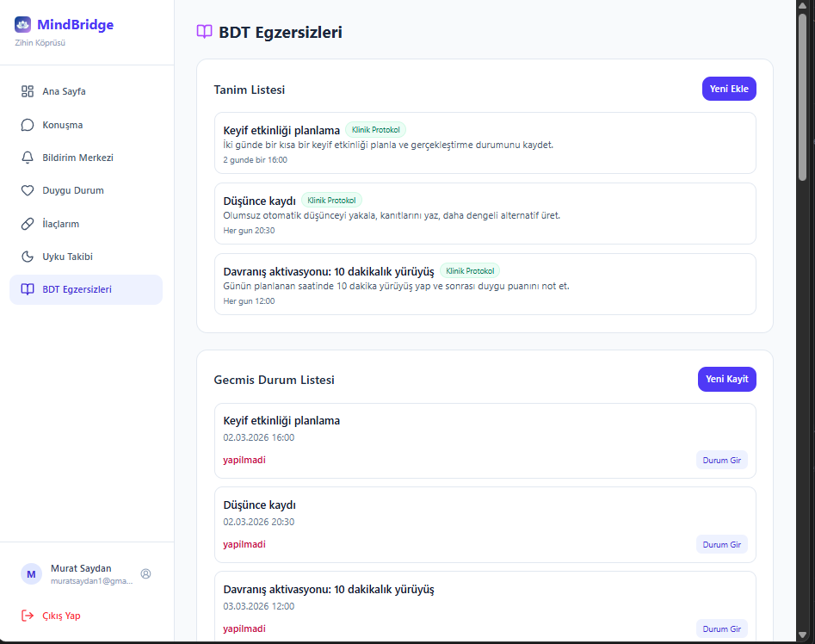
Task: Select the Duygu Durum heart icon
Action: coord(27,190)
